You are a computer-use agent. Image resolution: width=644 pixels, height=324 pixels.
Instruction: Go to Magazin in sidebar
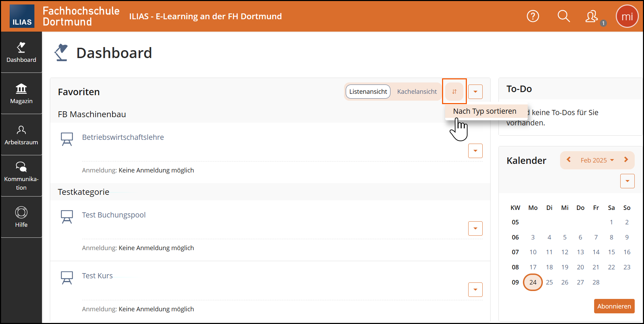pos(21,93)
